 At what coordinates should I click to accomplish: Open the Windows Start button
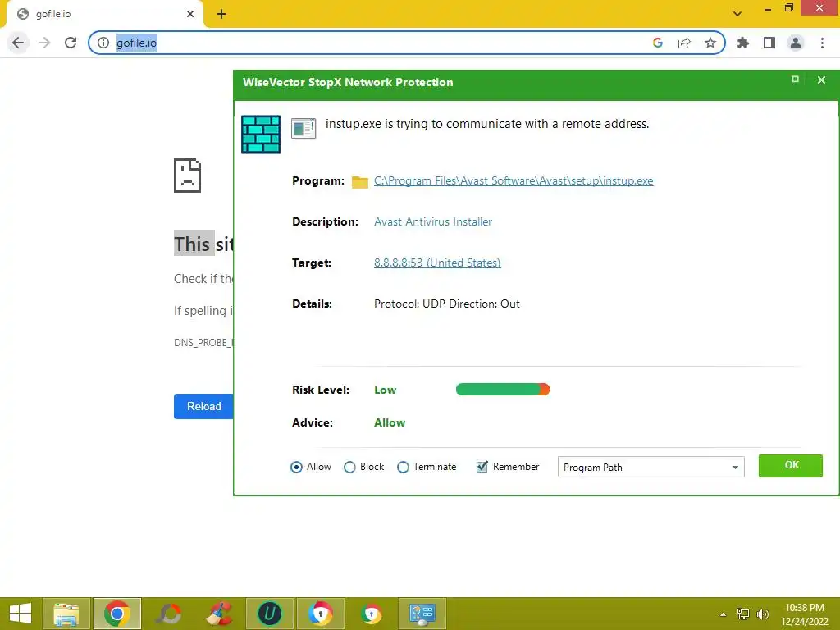coord(21,614)
